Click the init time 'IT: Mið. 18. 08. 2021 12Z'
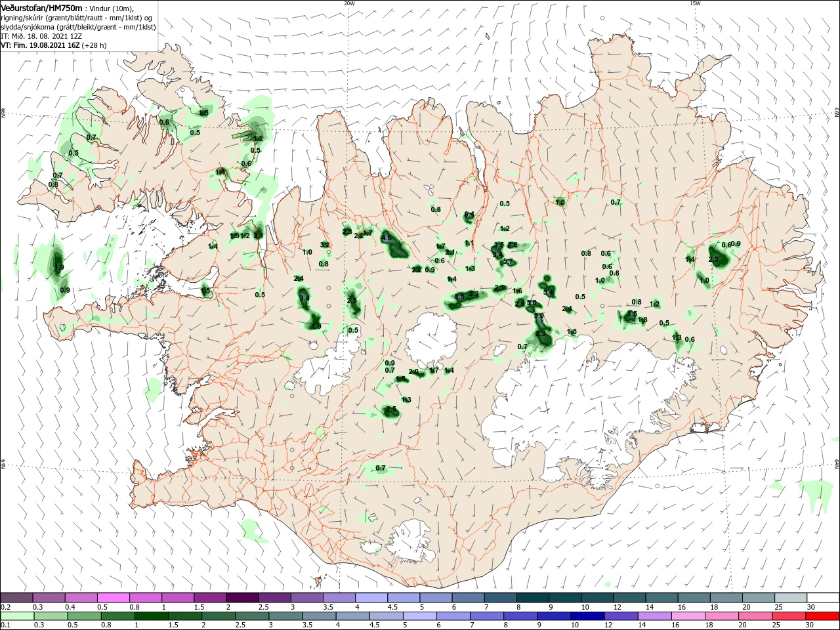This screenshot has width=840, height=630. click(x=41, y=36)
